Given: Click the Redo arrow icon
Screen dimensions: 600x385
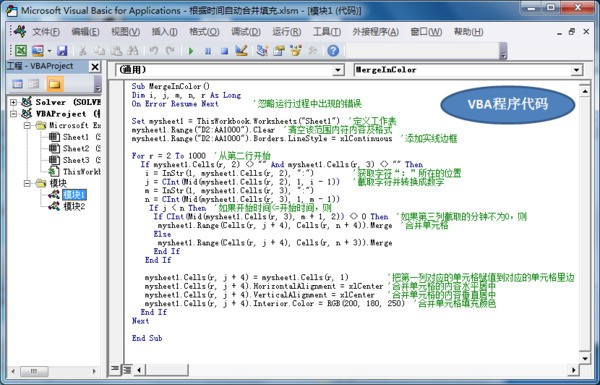Looking at the screenshot, I should tap(170, 51).
